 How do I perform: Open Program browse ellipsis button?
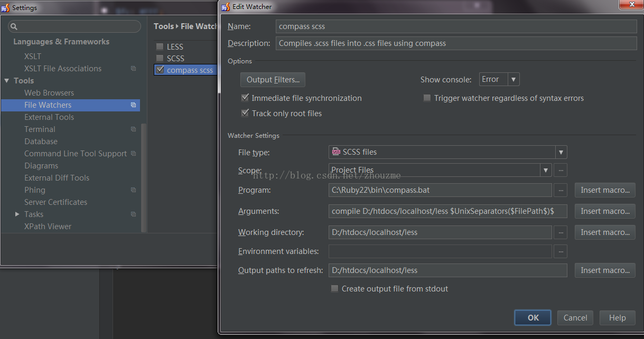click(x=561, y=190)
